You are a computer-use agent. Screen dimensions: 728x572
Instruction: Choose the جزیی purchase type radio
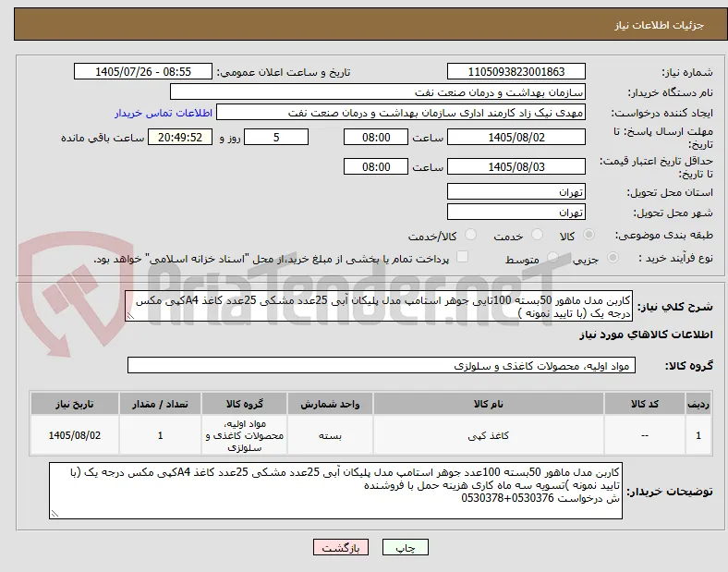click(x=613, y=257)
